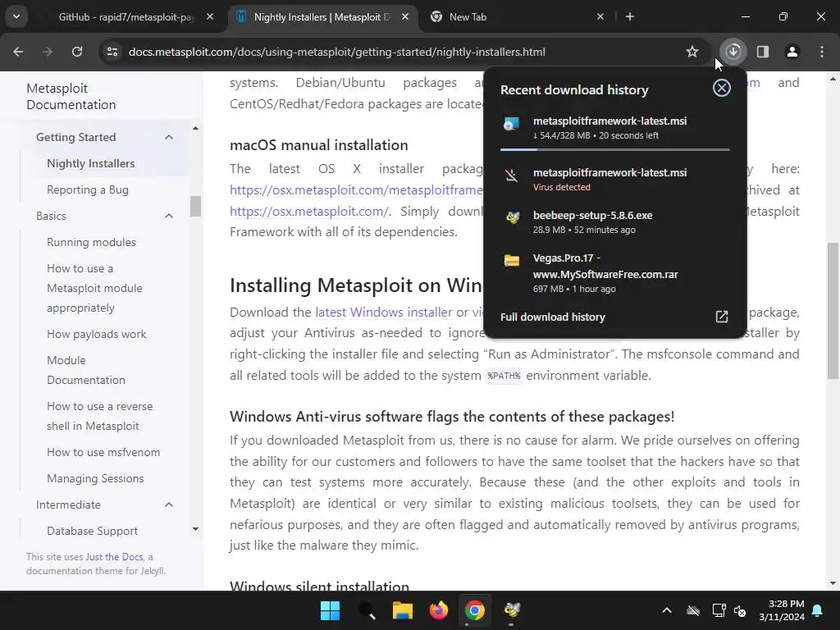Collapse the Getting Started section
The width and height of the screenshot is (840, 630).
click(169, 137)
